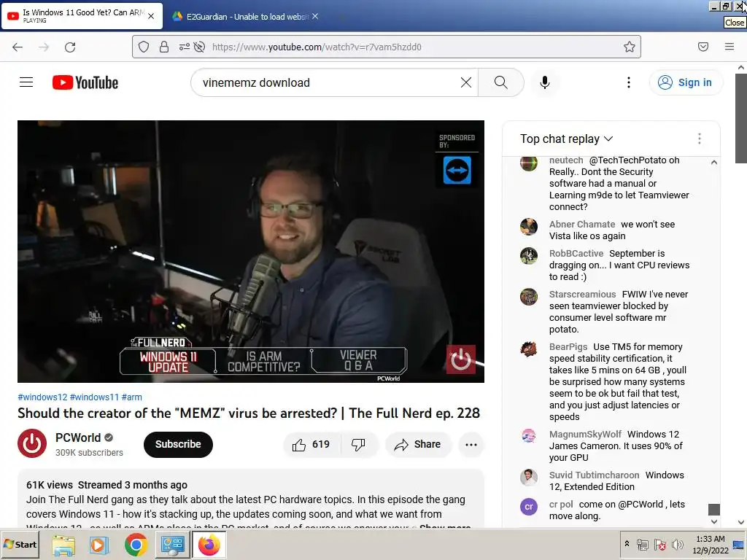
Task: Click MagnumSkyWolf chat author name
Action: 585,435
